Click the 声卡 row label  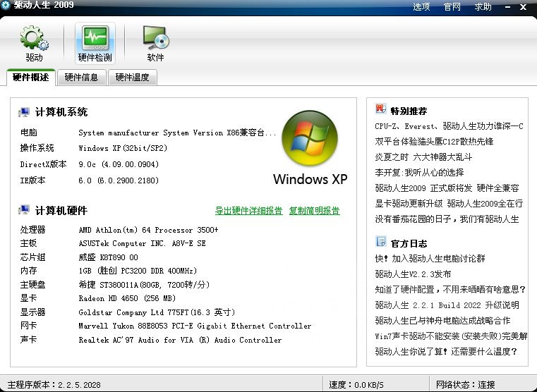point(28,340)
